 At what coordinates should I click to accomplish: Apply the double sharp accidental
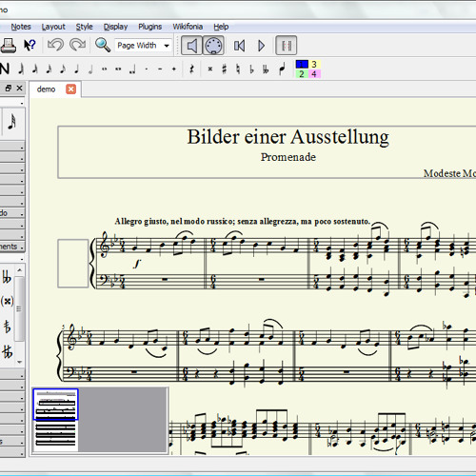[210, 69]
